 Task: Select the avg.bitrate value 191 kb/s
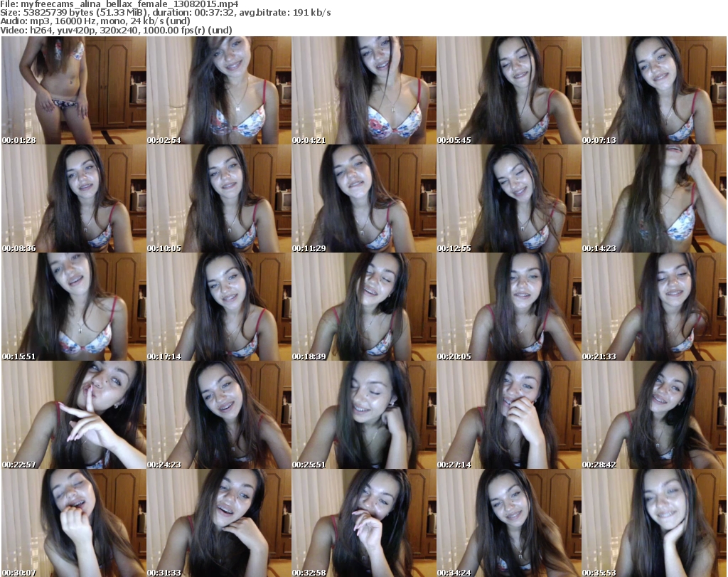coord(311,13)
